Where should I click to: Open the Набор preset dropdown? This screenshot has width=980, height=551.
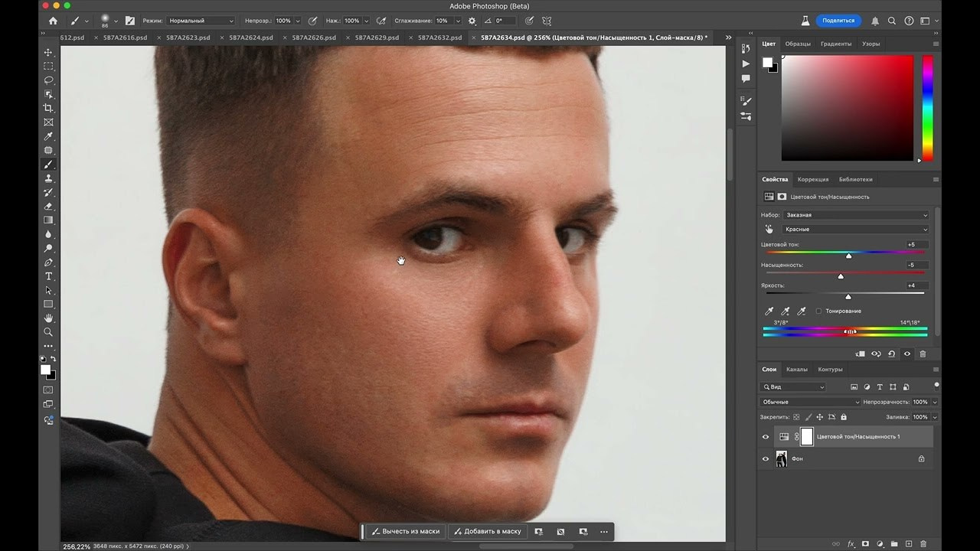pyautogui.click(x=856, y=215)
